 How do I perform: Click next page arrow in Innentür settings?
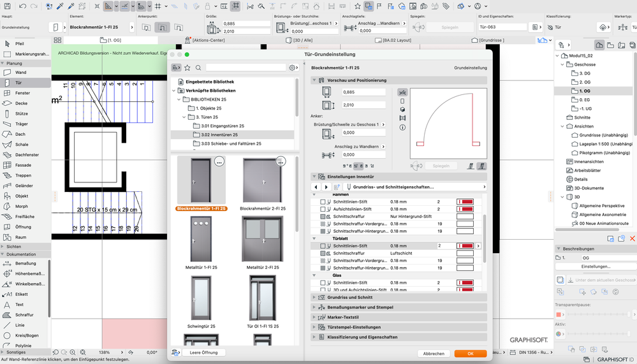click(326, 187)
